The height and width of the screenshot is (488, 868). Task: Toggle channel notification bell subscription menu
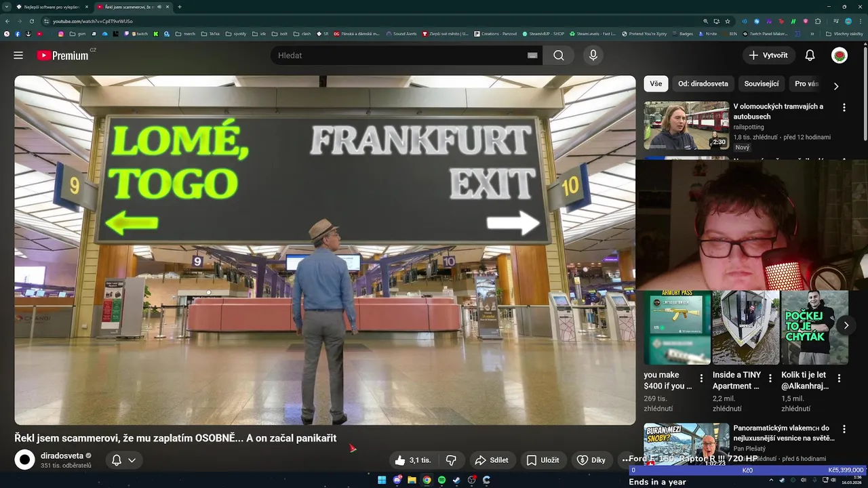pyautogui.click(x=124, y=460)
